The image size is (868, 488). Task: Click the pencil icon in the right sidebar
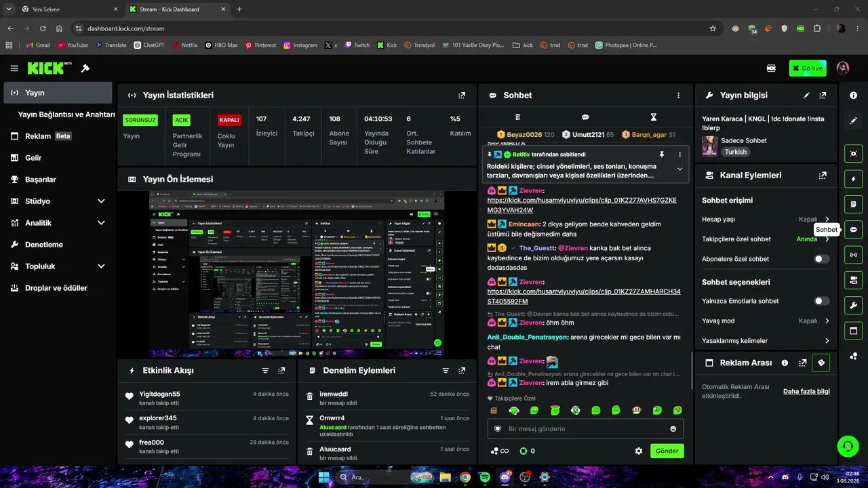[854, 121]
